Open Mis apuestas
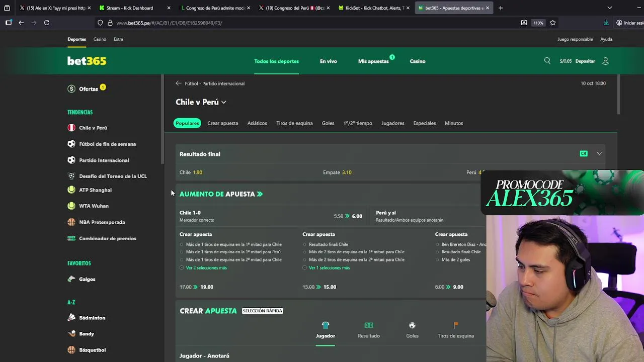644x362 pixels. pyautogui.click(x=373, y=61)
